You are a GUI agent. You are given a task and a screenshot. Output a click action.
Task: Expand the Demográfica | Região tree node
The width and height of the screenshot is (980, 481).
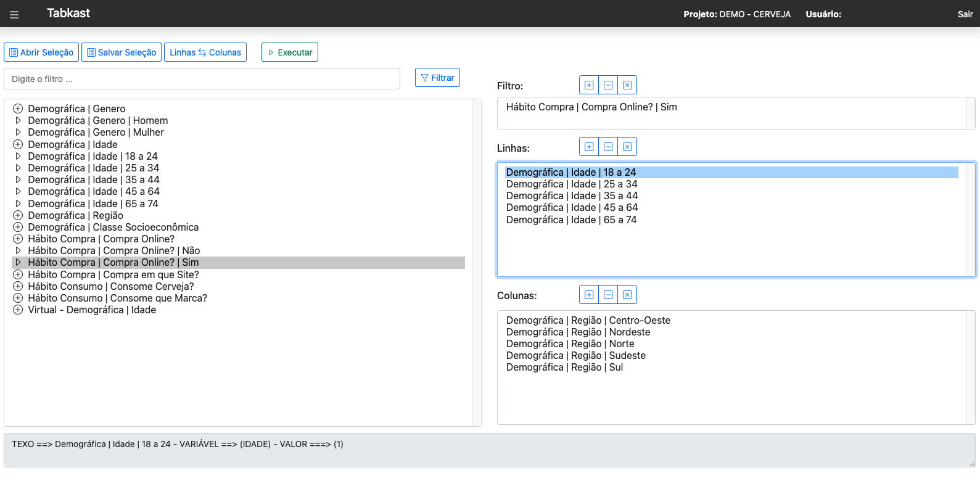[x=18, y=215]
